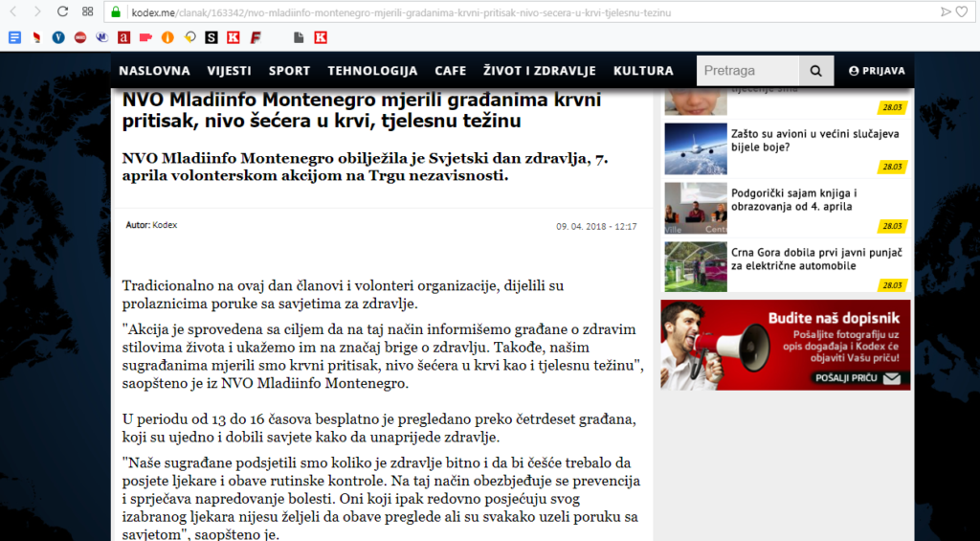The image size is (980, 541).
Task: Click the electric car charger thumbnail
Action: 696,267
